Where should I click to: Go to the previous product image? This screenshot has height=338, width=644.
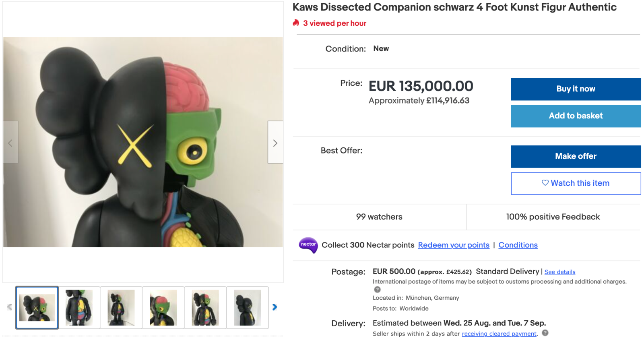[x=10, y=143]
